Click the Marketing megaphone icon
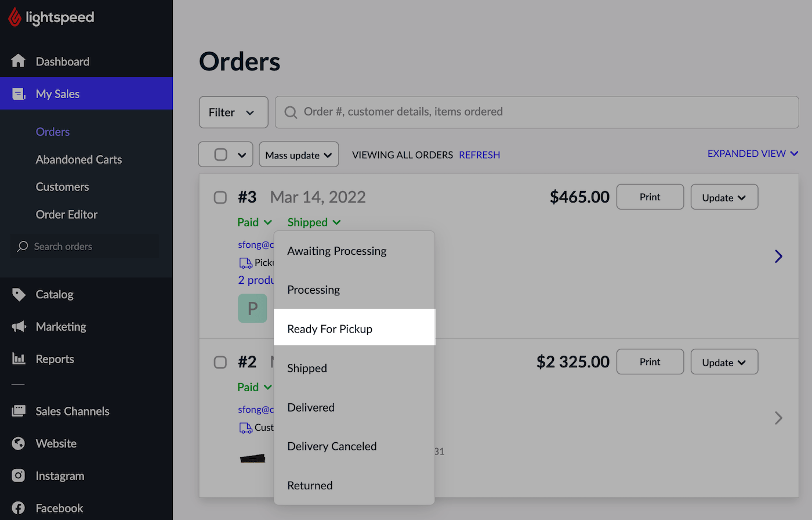This screenshot has width=812, height=520. tap(19, 327)
